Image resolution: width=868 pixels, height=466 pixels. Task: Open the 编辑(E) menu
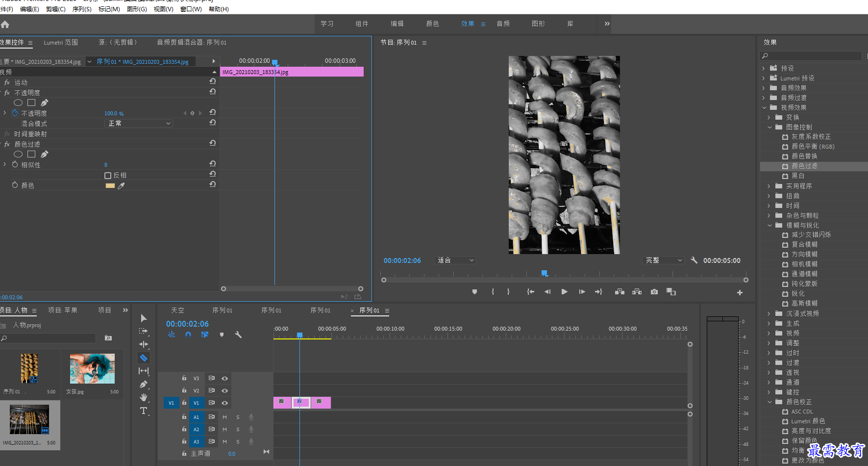tap(29, 9)
